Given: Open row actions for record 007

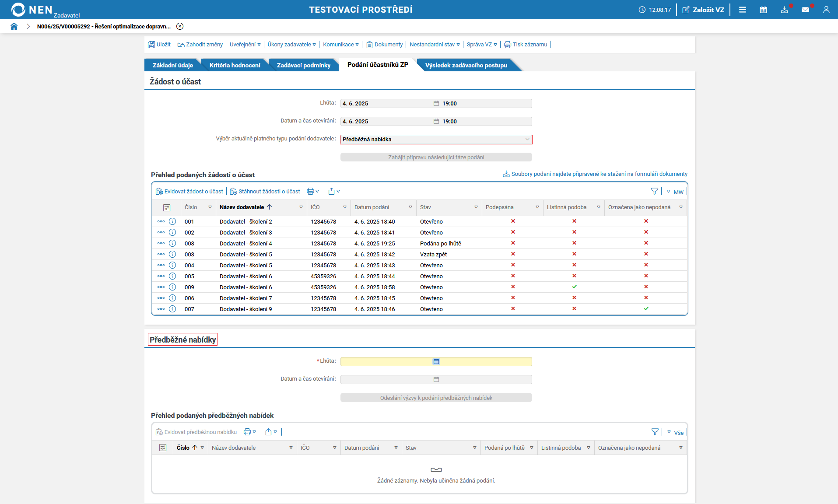Looking at the screenshot, I should pos(161,309).
